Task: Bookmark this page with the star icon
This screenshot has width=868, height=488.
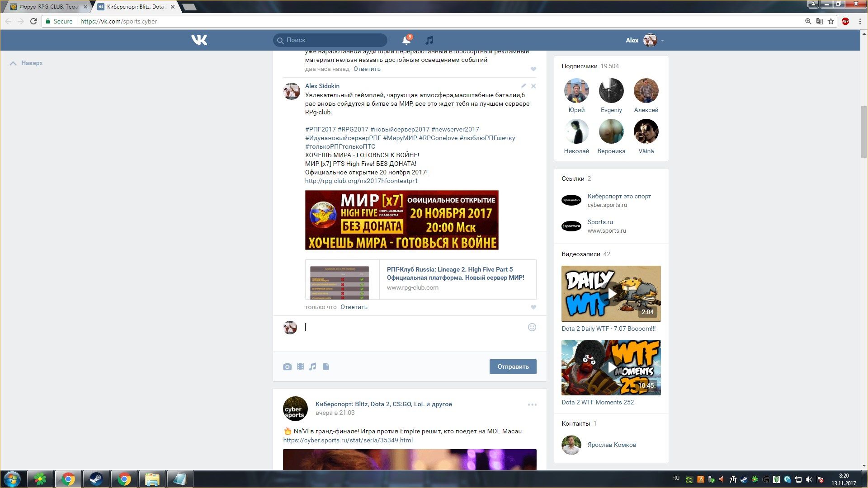Action: (x=831, y=21)
